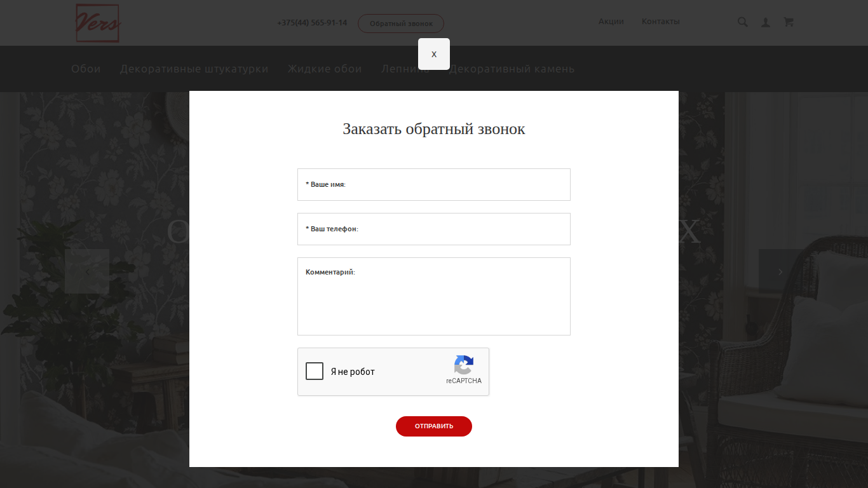This screenshot has height=488, width=868.
Task: Open the 'Обои' menu item
Action: tap(86, 69)
